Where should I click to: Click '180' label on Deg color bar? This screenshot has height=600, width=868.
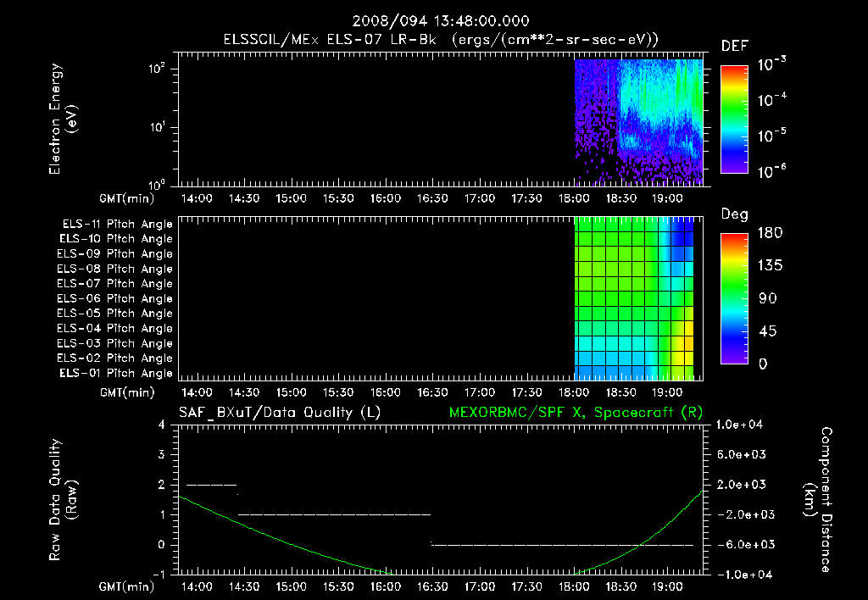click(x=770, y=233)
